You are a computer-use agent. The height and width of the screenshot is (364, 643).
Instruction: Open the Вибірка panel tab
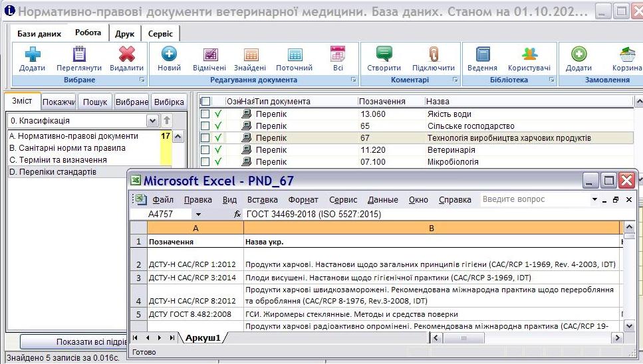(169, 102)
